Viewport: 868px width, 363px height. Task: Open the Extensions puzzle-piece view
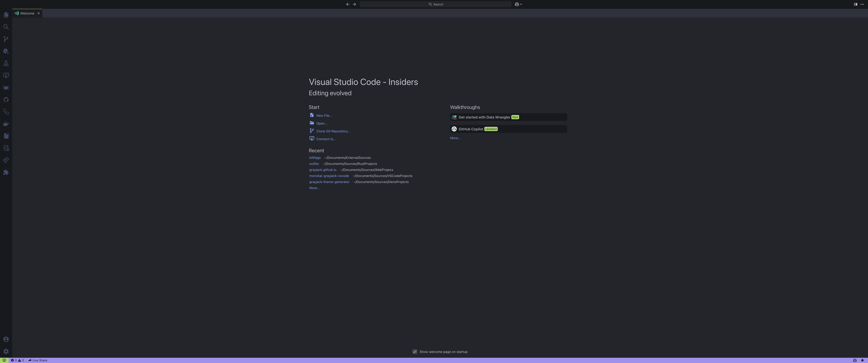coord(6,172)
